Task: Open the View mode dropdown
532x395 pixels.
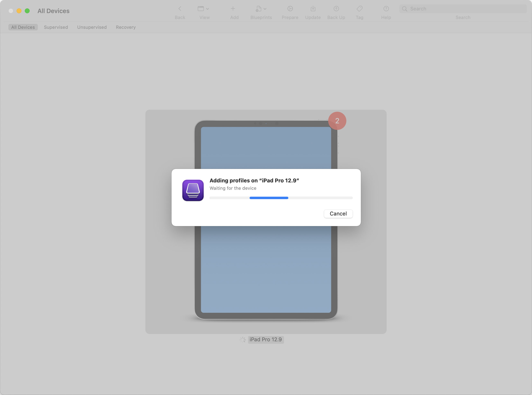Action: (x=203, y=9)
